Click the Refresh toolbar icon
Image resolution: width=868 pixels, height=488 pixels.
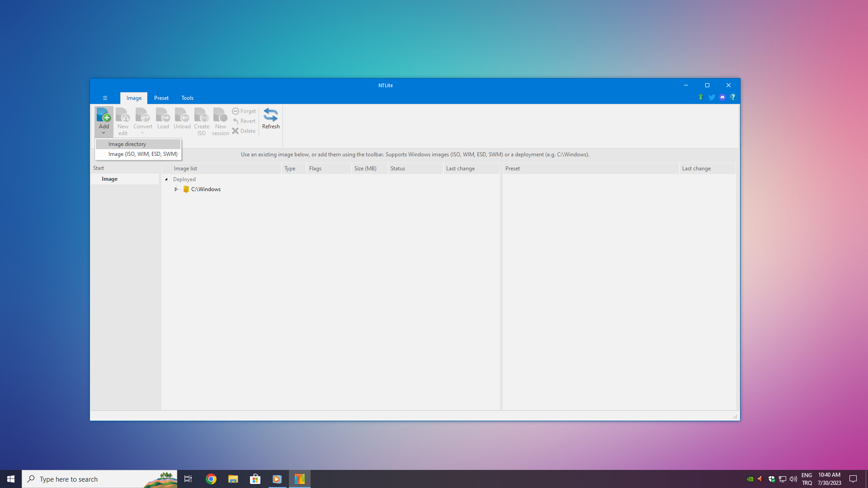(x=270, y=115)
